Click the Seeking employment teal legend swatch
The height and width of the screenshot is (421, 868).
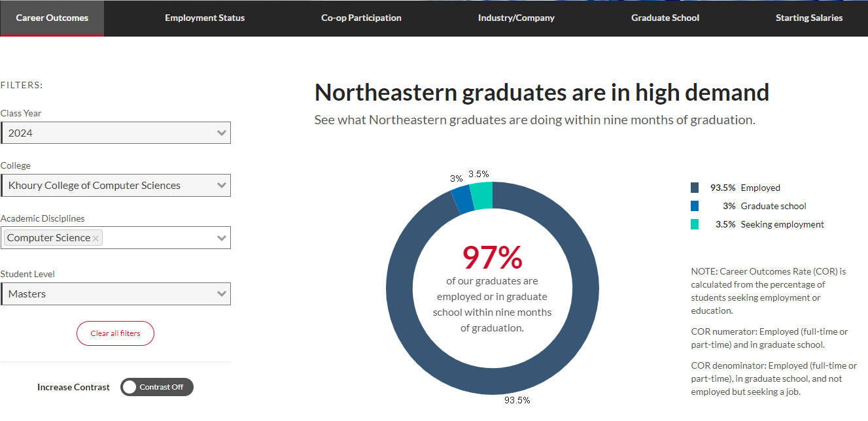(695, 224)
